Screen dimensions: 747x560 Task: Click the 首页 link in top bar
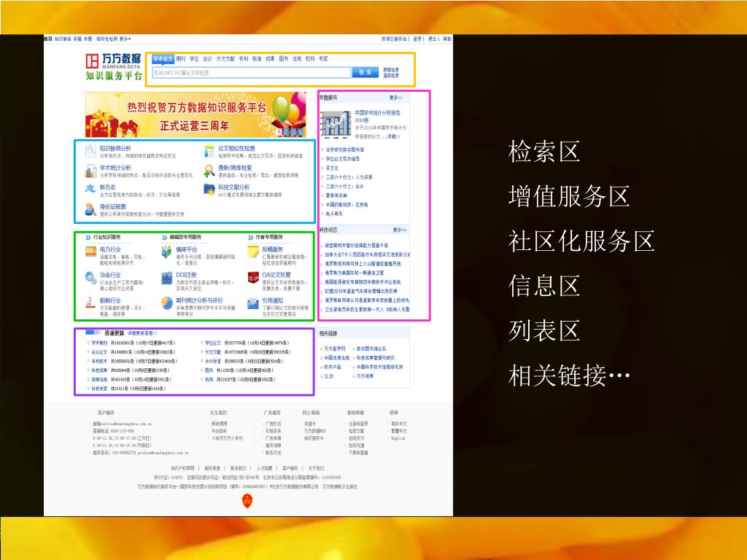(48, 39)
